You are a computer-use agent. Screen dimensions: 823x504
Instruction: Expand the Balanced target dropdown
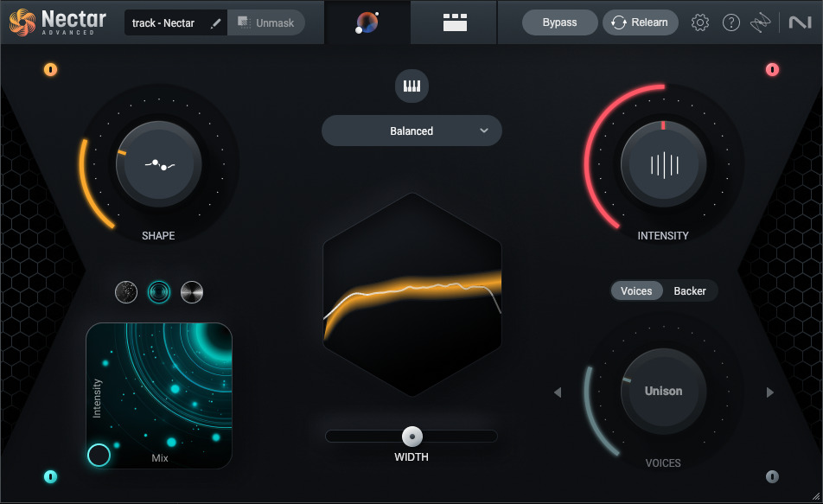click(411, 131)
